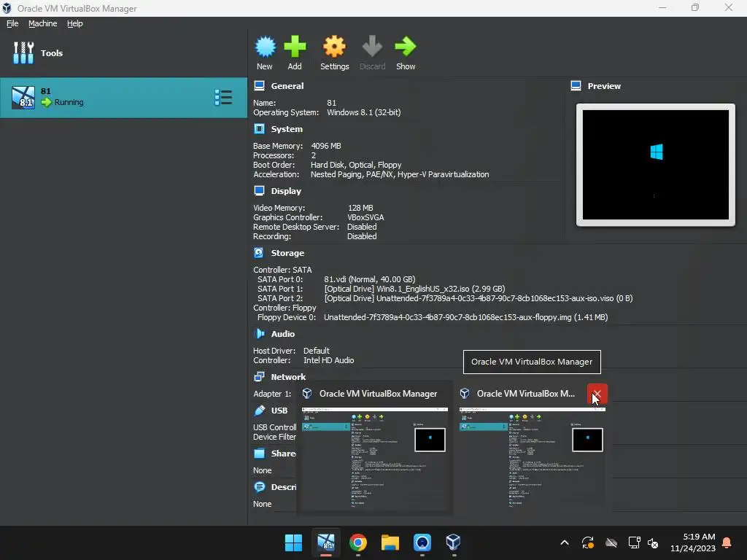Click the muted volume tray icon

(653, 542)
